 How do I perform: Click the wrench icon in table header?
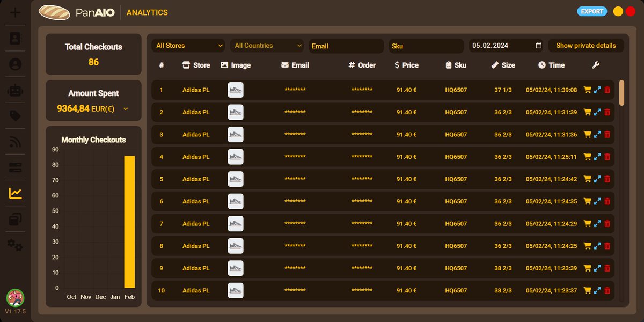596,65
